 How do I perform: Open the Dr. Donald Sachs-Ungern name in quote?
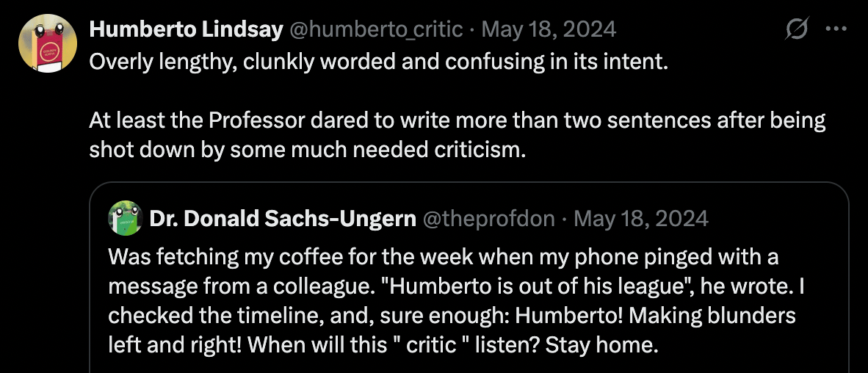[283, 219]
